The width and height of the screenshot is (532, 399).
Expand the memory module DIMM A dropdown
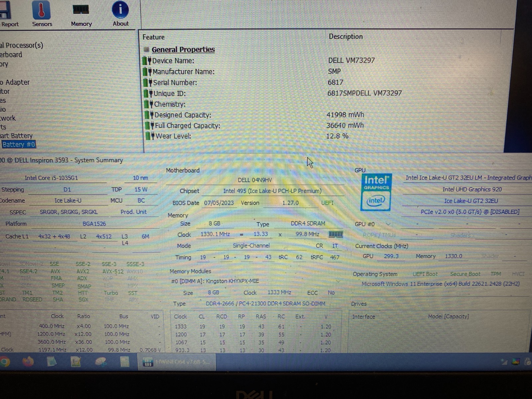pyautogui.click(x=338, y=281)
